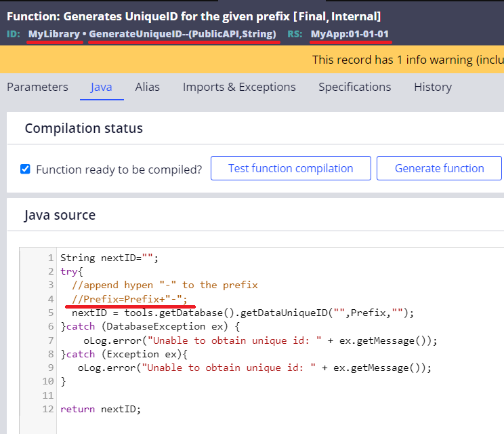This screenshot has width=504, height=434.
Task: Click the commented Prefix=Prefix+"-" code line
Action: click(x=129, y=299)
